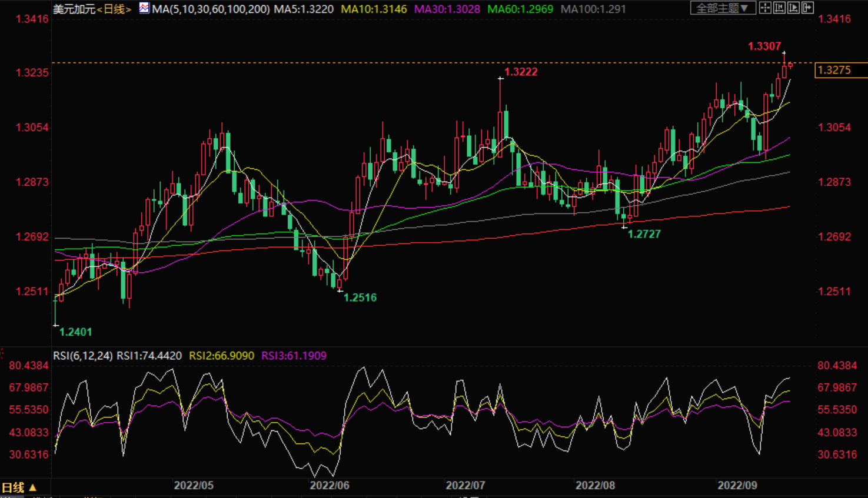The width and height of the screenshot is (868, 498).
Task: Click the 美元加元 symbol title
Action: click(x=74, y=9)
